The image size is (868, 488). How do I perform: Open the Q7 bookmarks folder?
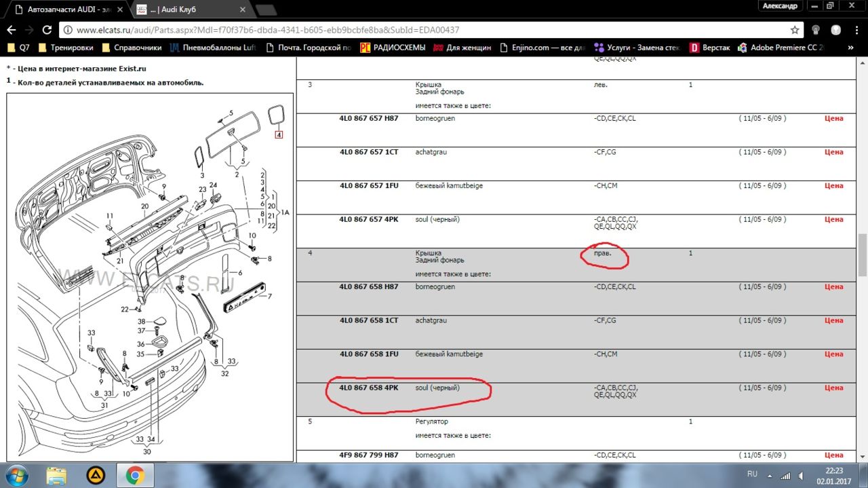(19, 48)
